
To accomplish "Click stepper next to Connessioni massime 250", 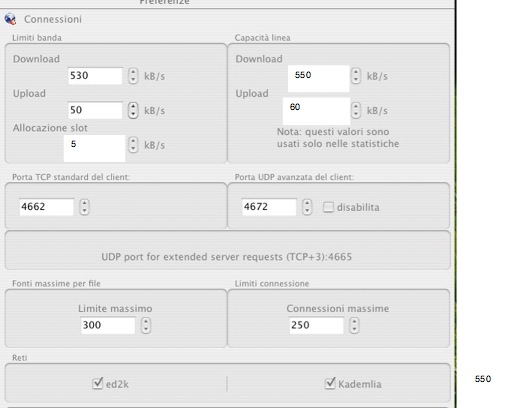I will pos(354,325).
